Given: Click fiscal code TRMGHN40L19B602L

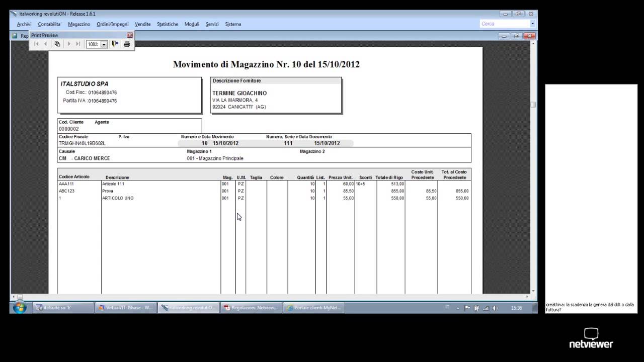Looking at the screenshot, I should tap(82, 143).
